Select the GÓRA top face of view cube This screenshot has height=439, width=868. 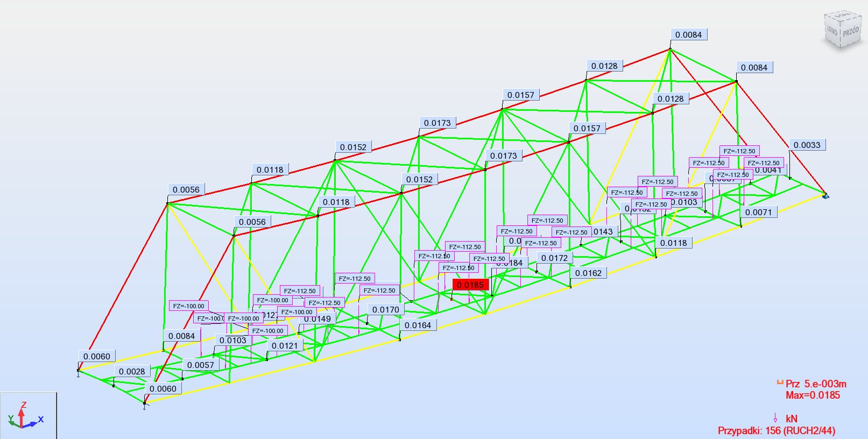click(842, 16)
